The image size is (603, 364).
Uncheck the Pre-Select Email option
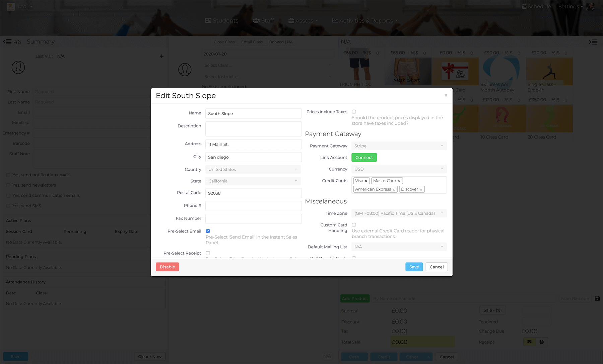point(208,231)
